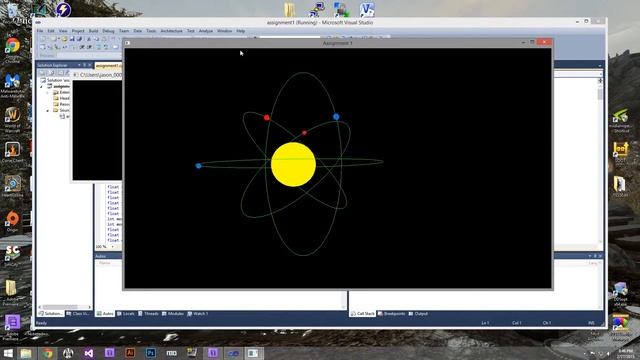Select the Call Stack tab
Screen dimensions: 640x360
363,313
